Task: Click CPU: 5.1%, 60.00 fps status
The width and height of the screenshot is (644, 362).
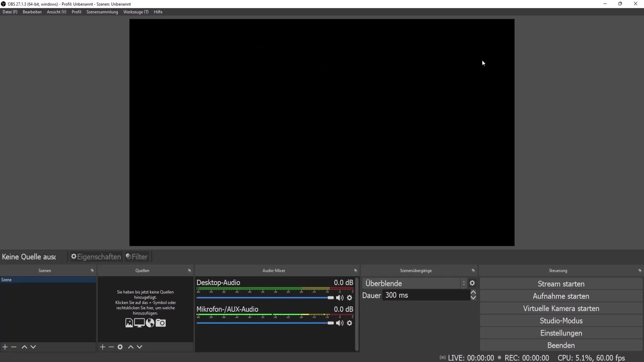Action: [x=591, y=358]
